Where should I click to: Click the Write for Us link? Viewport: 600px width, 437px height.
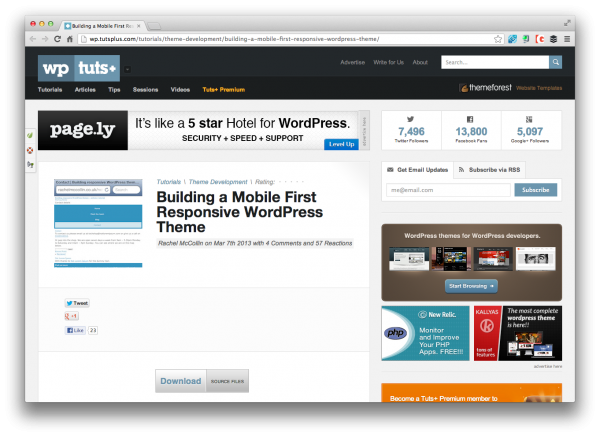pyautogui.click(x=388, y=62)
